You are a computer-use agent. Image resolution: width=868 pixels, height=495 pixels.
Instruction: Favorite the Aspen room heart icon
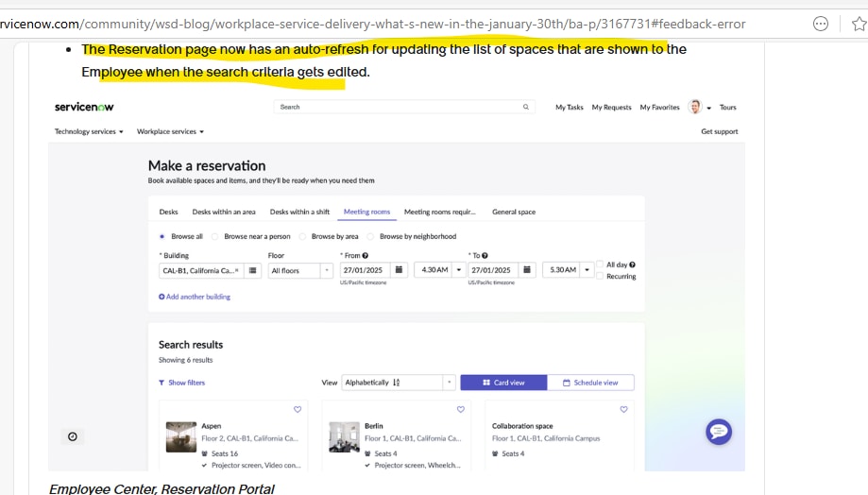298,409
